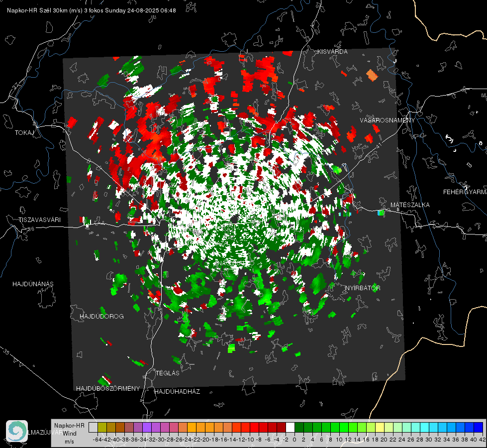Click the HAJDÚBÖSZÖRMÉNY city label

coord(108,389)
